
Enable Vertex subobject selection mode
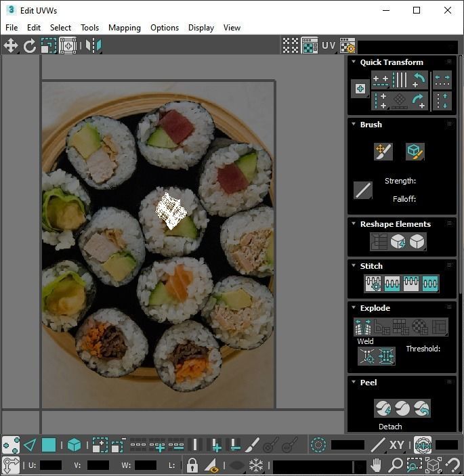point(11,446)
